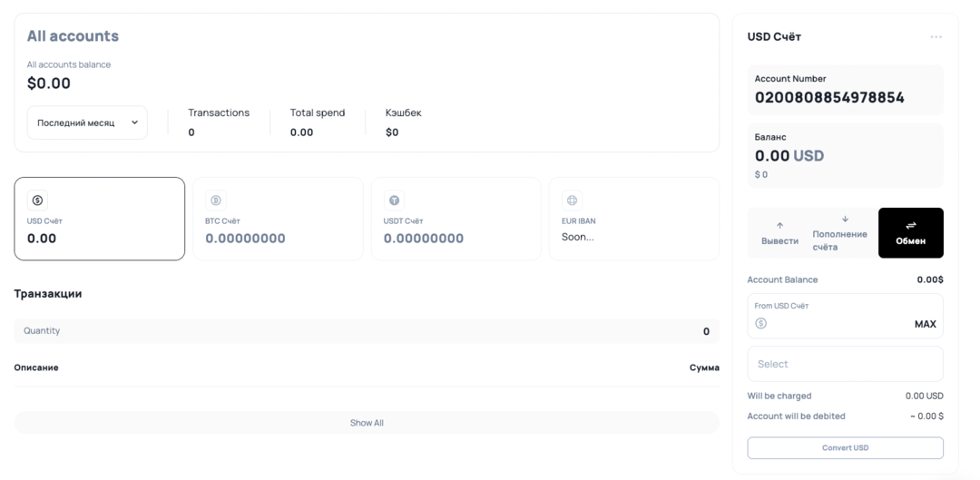Image resolution: width=980 pixels, height=480 pixels.
Task: Click MAX to fill the full amount
Action: click(x=925, y=324)
